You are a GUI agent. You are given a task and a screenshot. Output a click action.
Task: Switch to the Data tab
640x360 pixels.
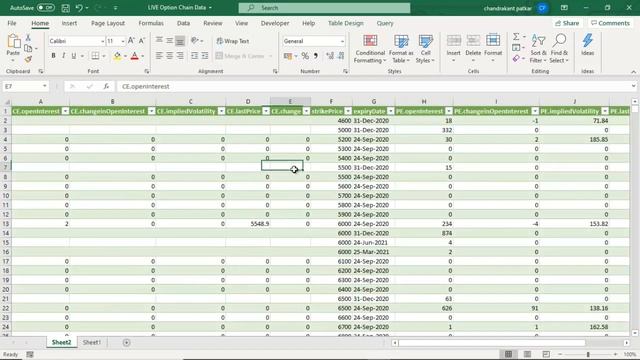183,23
